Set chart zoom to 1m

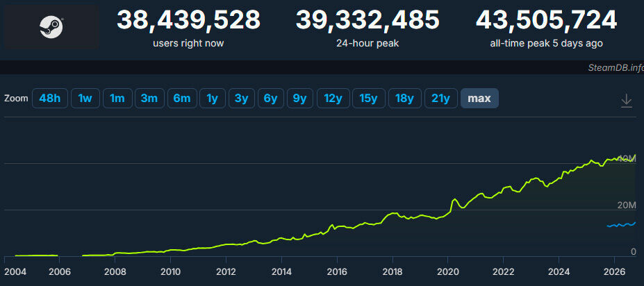click(x=117, y=99)
